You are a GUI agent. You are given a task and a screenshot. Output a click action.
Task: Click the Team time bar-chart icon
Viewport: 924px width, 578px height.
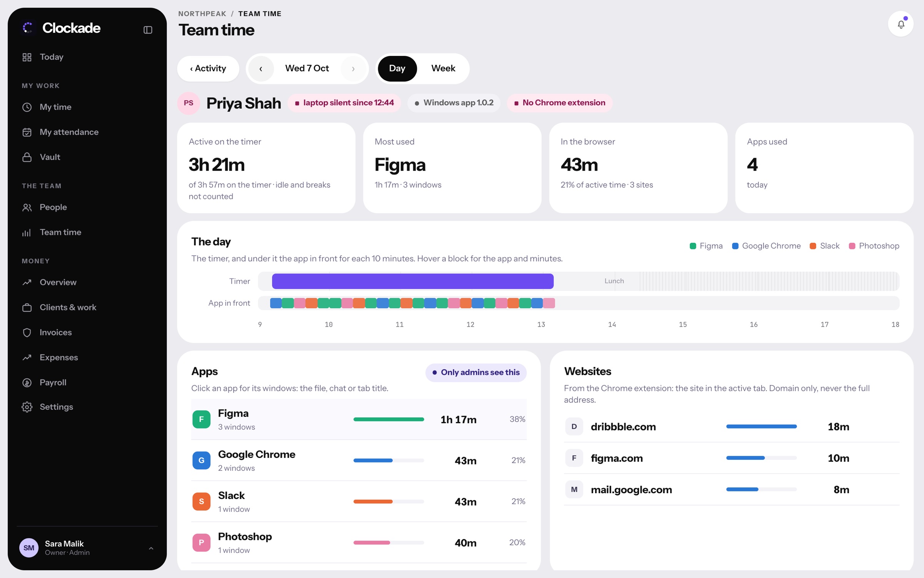[27, 232]
